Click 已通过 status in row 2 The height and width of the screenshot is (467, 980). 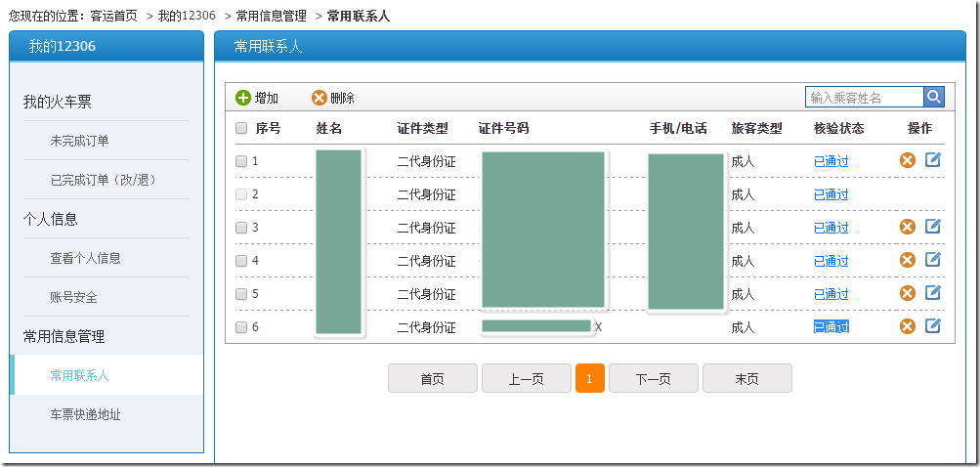831,195
